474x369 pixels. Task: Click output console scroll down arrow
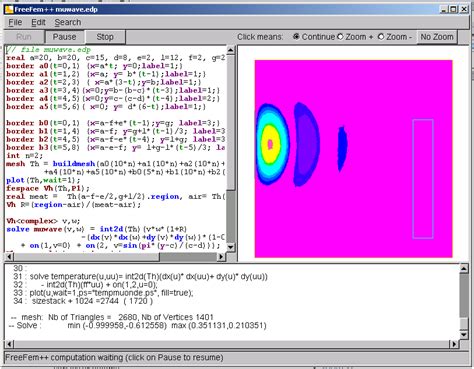464,335
